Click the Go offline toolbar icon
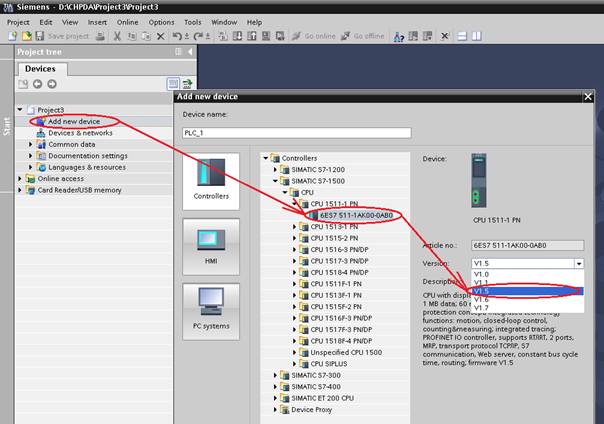 tap(358, 36)
